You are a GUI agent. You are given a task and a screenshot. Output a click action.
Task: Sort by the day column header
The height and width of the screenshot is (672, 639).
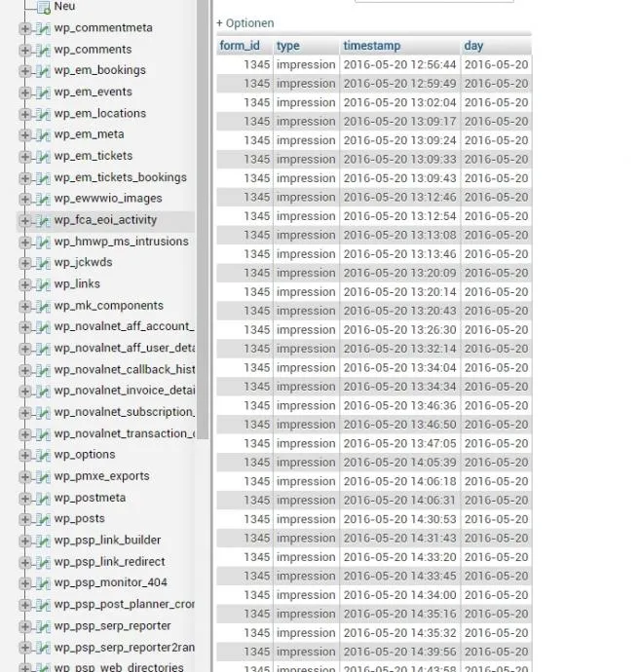click(473, 46)
